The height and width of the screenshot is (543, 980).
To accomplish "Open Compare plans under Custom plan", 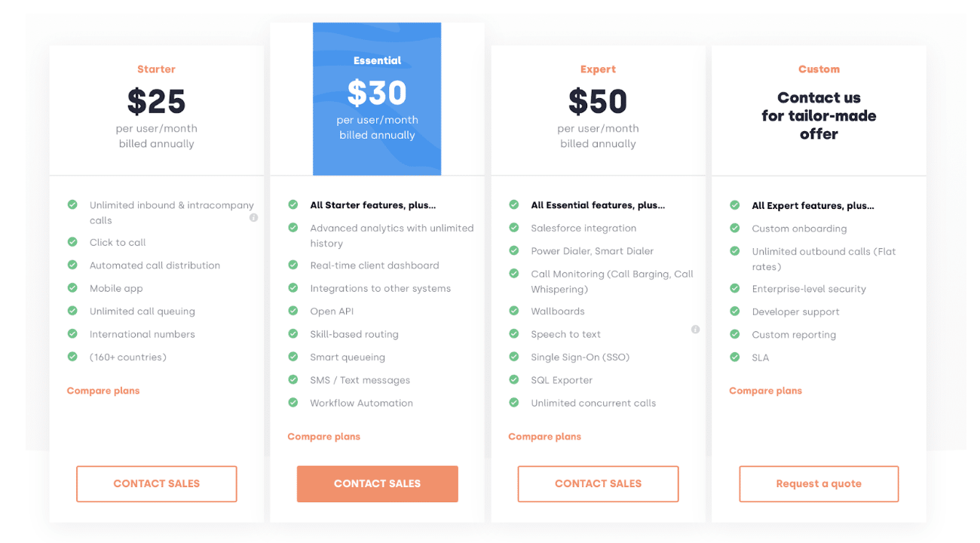I will [x=766, y=391].
